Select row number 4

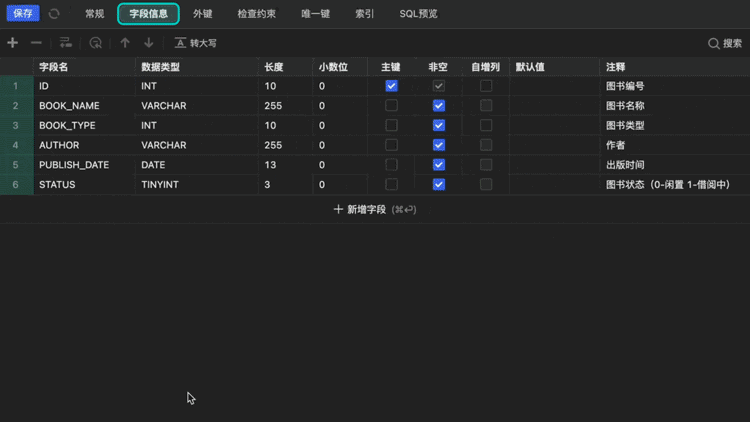(x=16, y=145)
